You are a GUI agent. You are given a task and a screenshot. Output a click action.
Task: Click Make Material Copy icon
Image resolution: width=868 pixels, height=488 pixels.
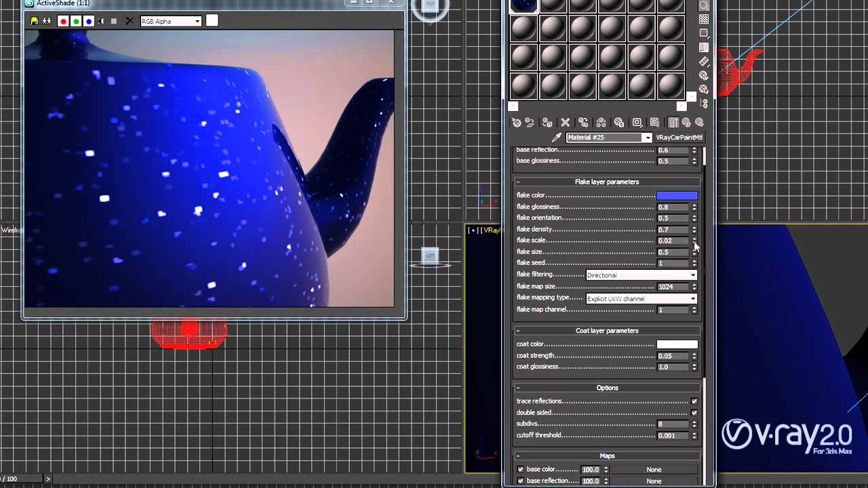[x=583, y=123]
